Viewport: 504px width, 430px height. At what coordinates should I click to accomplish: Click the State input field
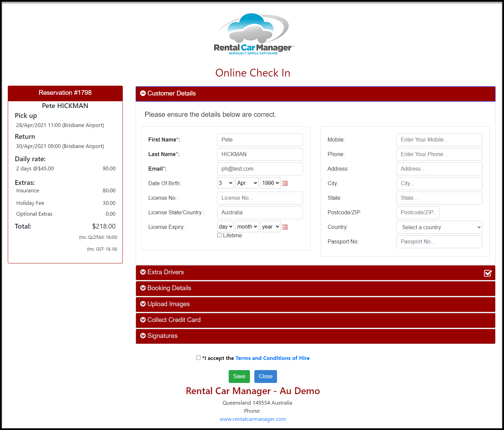439,198
